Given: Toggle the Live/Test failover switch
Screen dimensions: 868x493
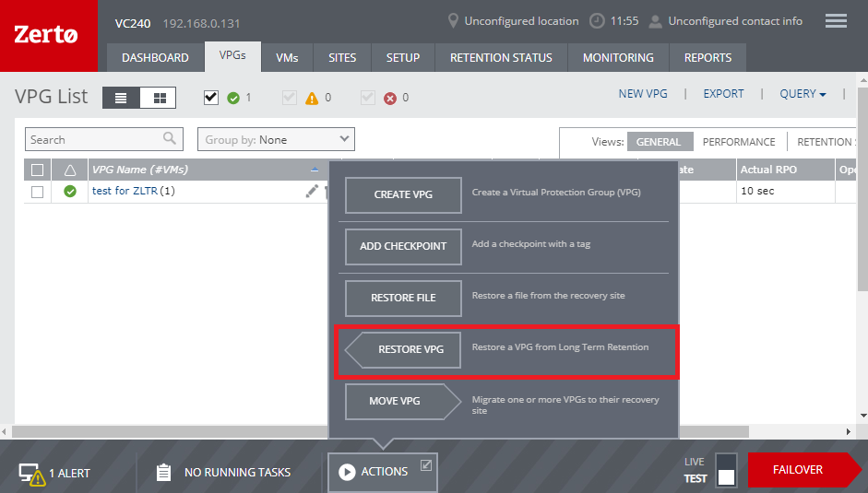Looking at the screenshot, I should pyautogui.click(x=726, y=470).
